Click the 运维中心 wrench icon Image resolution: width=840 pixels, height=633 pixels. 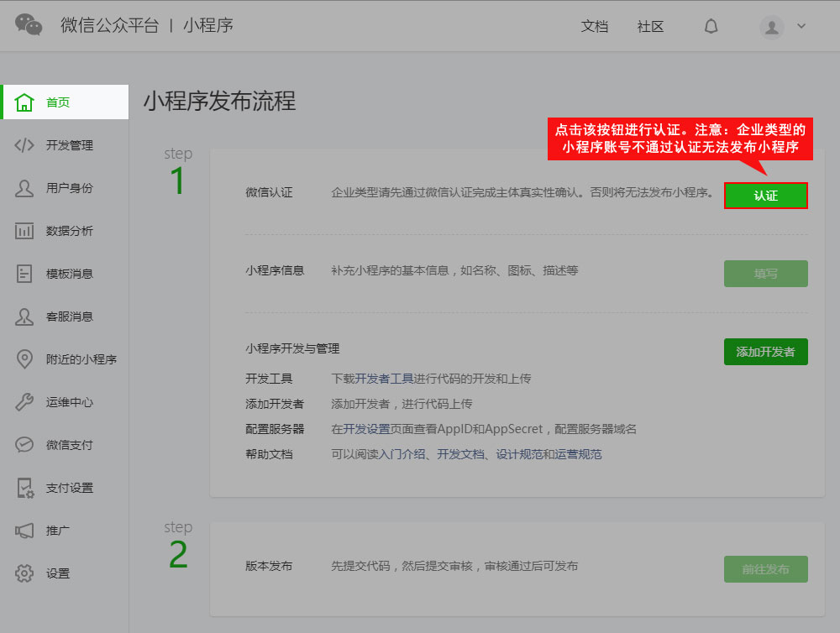tap(24, 402)
